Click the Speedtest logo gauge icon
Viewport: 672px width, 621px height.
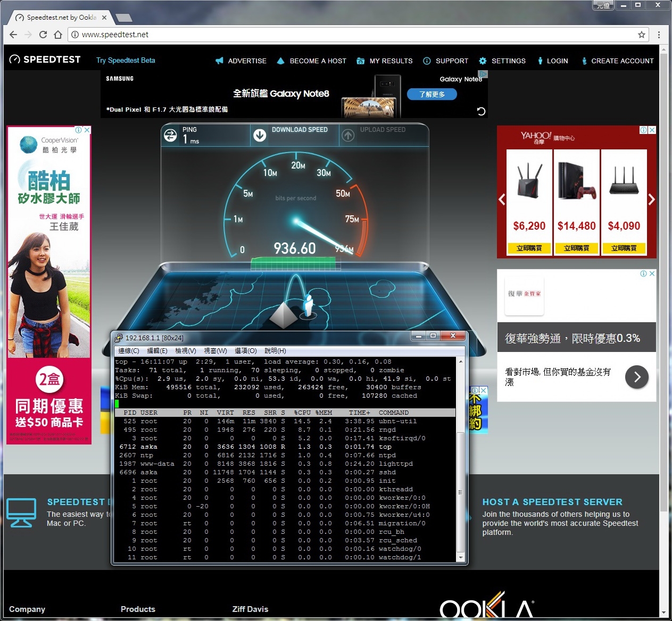pyautogui.click(x=15, y=60)
